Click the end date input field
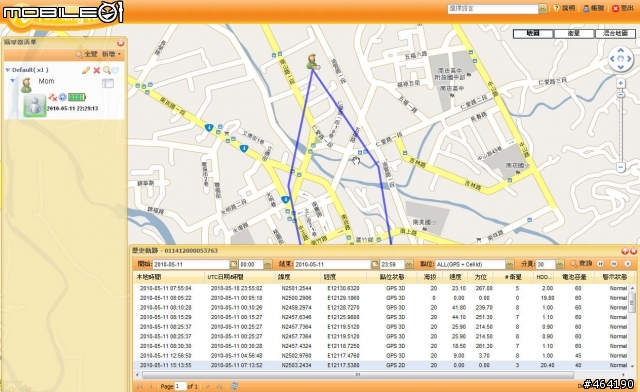Image resolution: width=640 pixels, height=392 pixels. [332, 265]
